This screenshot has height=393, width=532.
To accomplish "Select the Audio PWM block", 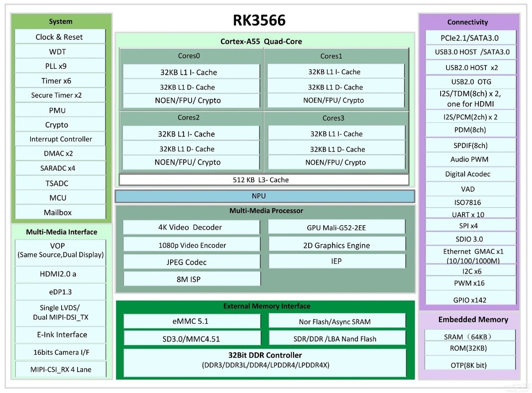I will 471,159.
